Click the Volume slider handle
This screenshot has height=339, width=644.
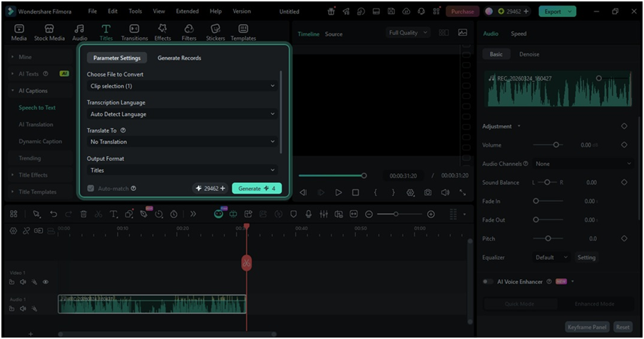tap(556, 145)
